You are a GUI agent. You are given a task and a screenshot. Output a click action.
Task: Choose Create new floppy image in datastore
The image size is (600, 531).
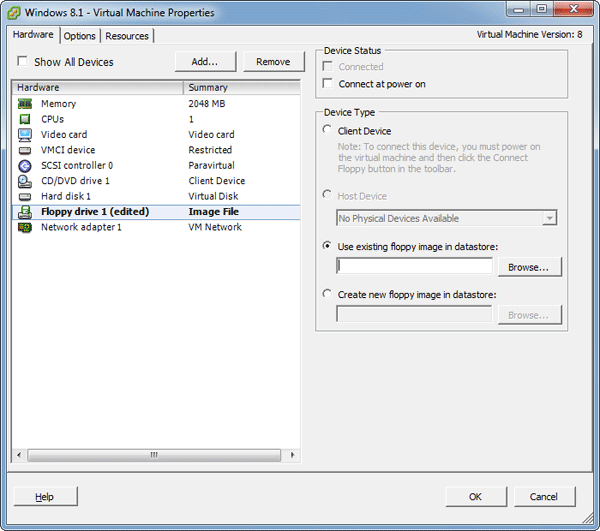328,294
